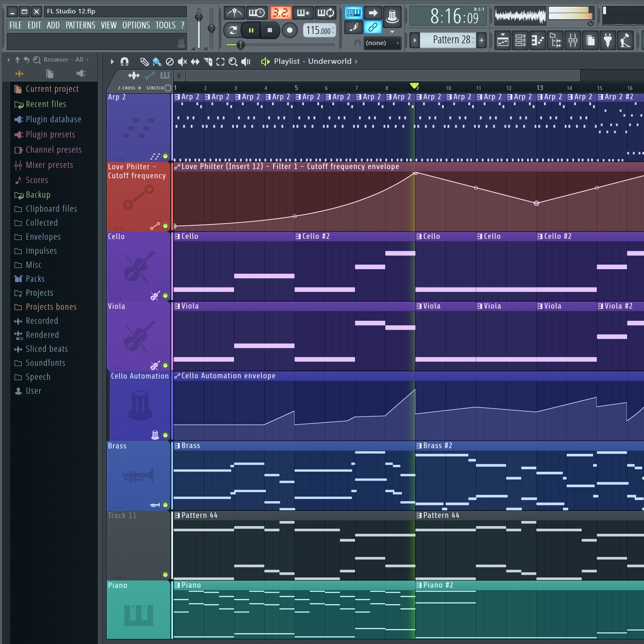Toggle the blue typing-keyboard-to-piano button

[355, 13]
